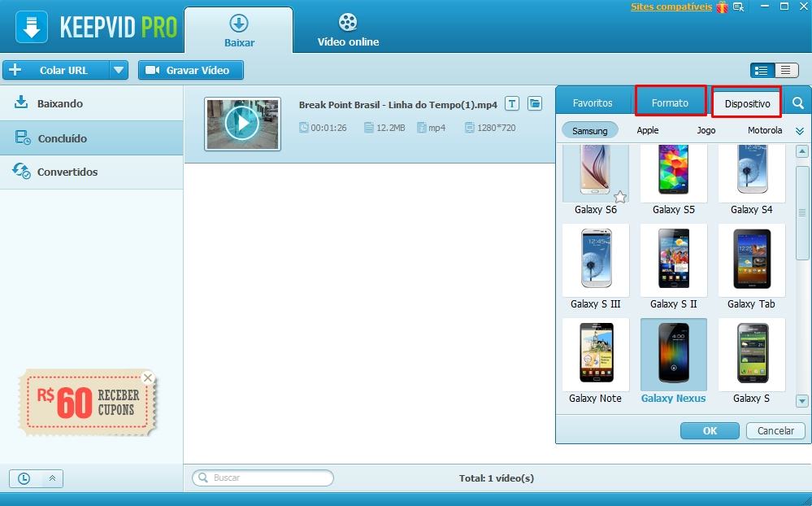Select the Concluído section
Image resolution: width=812 pixels, height=506 pixels.
click(x=92, y=138)
